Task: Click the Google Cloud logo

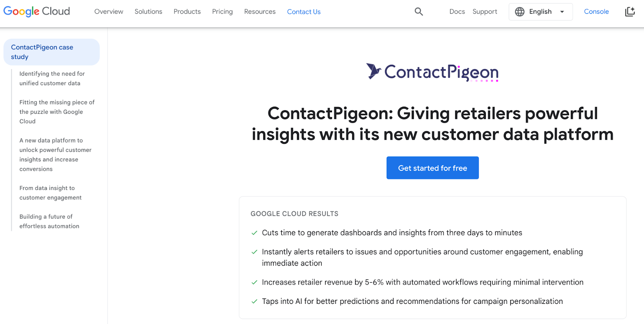Action: tap(37, 11)
